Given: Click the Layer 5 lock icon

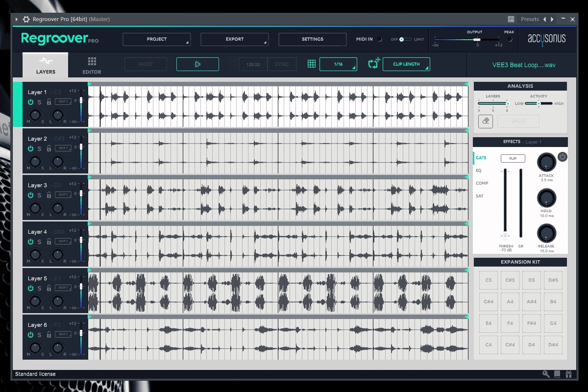Looking at the screenshot, I should tap(49, 288).
